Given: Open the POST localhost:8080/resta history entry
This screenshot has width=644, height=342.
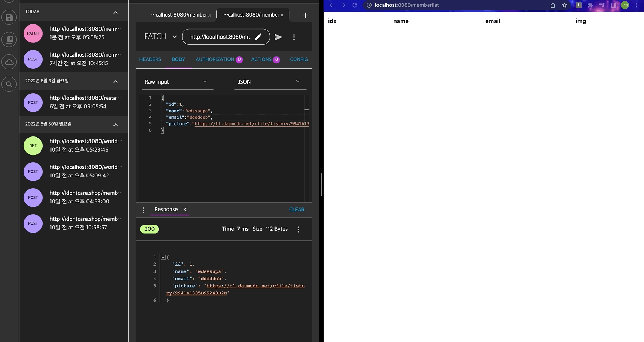Looking at the screenshot, I should pyautogui.click(x=74, y=102).
